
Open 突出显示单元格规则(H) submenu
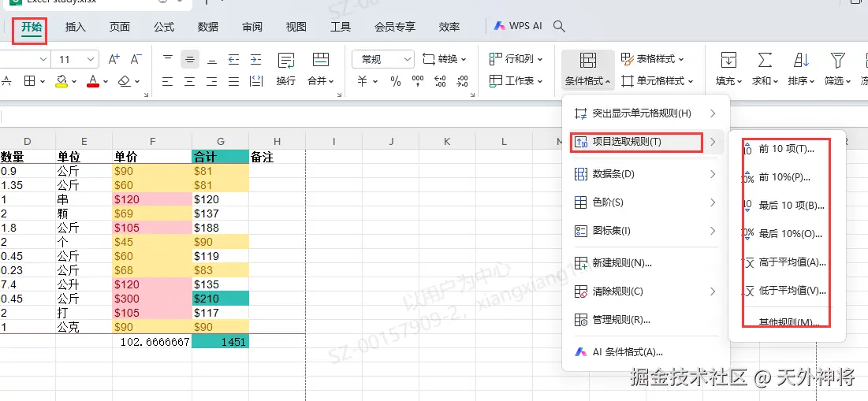click(646, 113)
